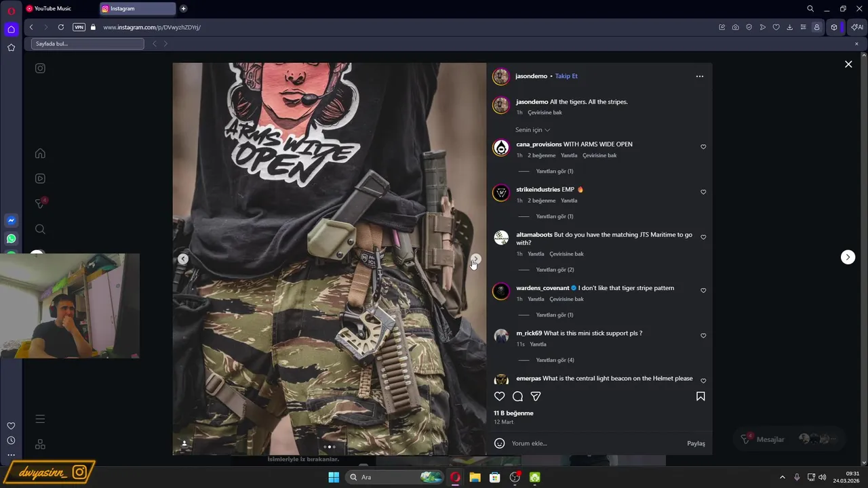Open the Windows Start menu
The width and height of the screenshot is (868, 488).
pos(334,477)
